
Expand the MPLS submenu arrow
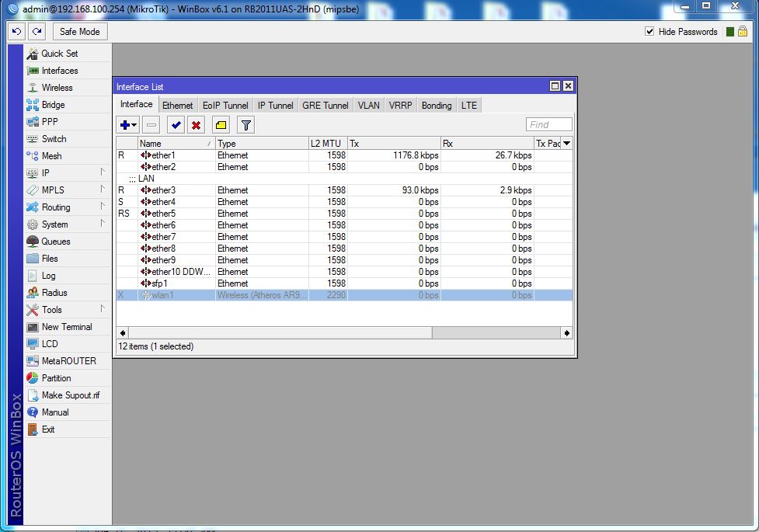click(103, 190)
